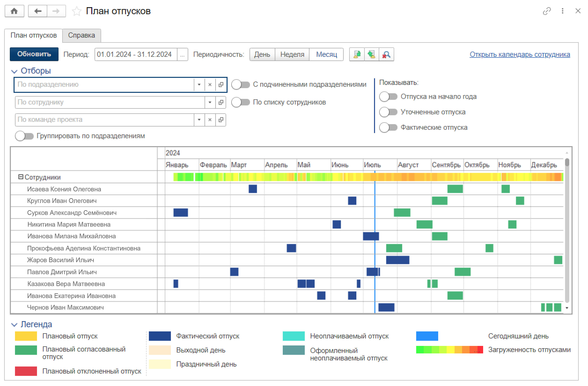Click second green arrow toolbar icon
588x386 pixels.
372,54
